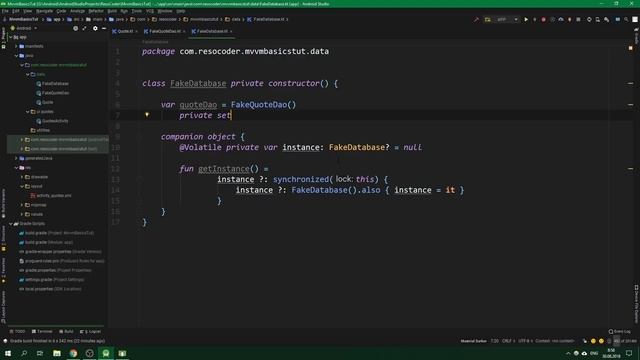Open File Explorer from the taskbar
The width and height of the screenshot is (640, 360).
pyautogui.click(x=57, y=353)
